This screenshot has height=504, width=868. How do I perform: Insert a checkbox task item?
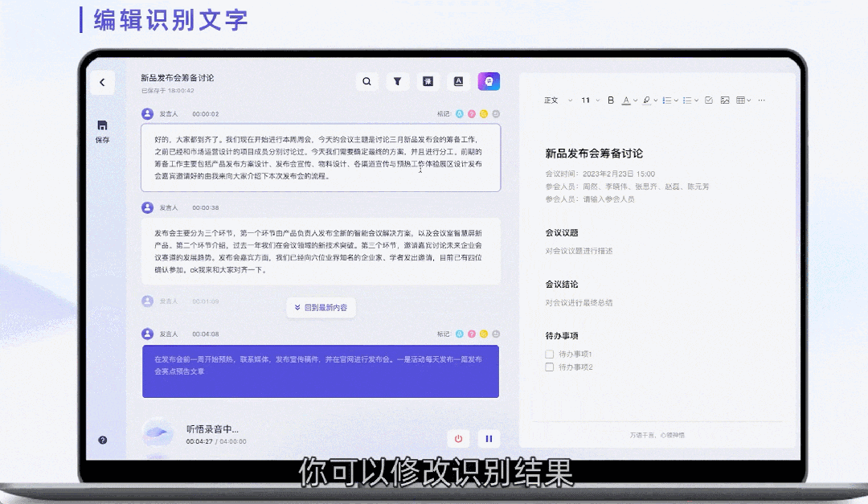709,100
